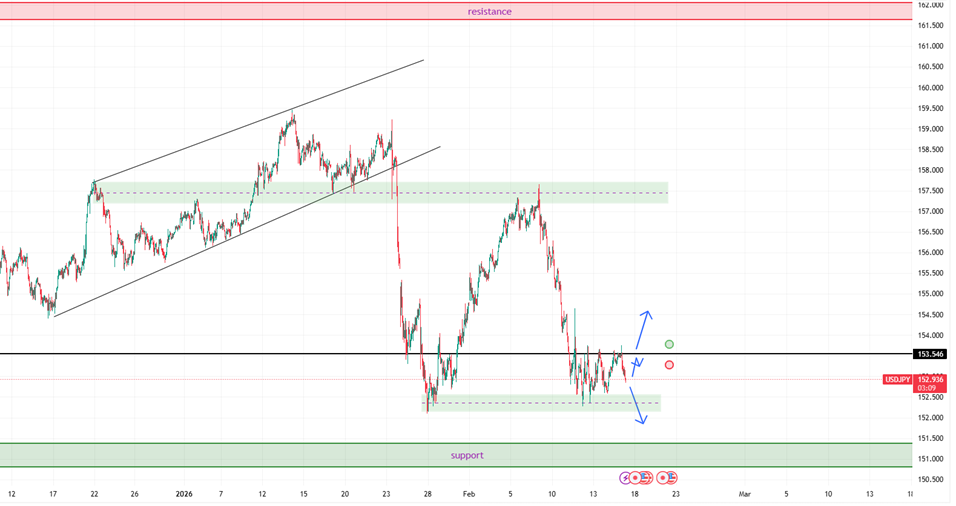This screenshot has width=956, height=506.
Task: Open the rightmost economic event flag icon
Action: 672,479
